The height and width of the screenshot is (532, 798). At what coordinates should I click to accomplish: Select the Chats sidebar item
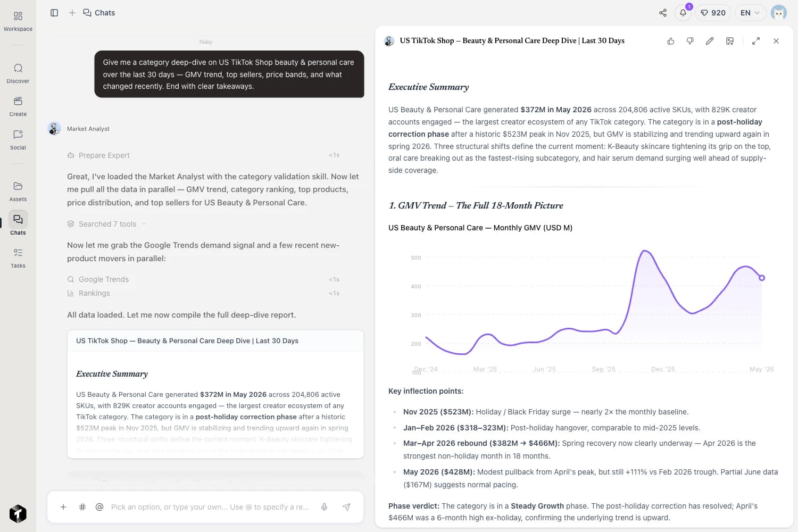(18, 224)
